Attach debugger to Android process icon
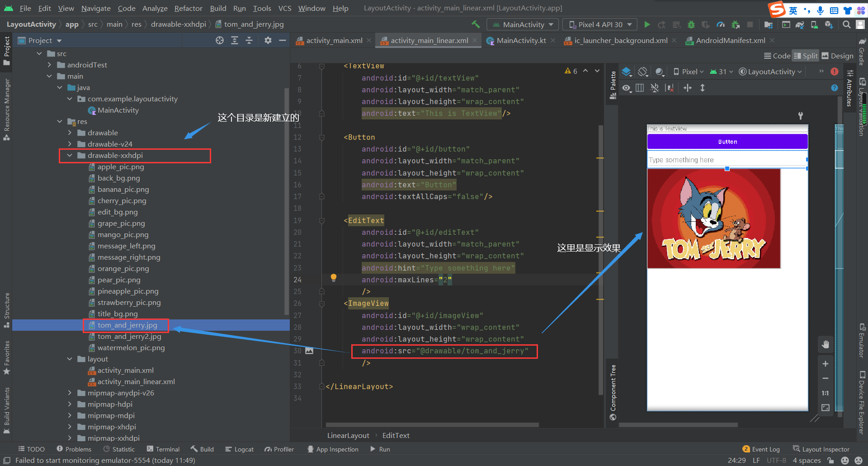This screenshot has height=466, width=868. [x=736, y=24]
